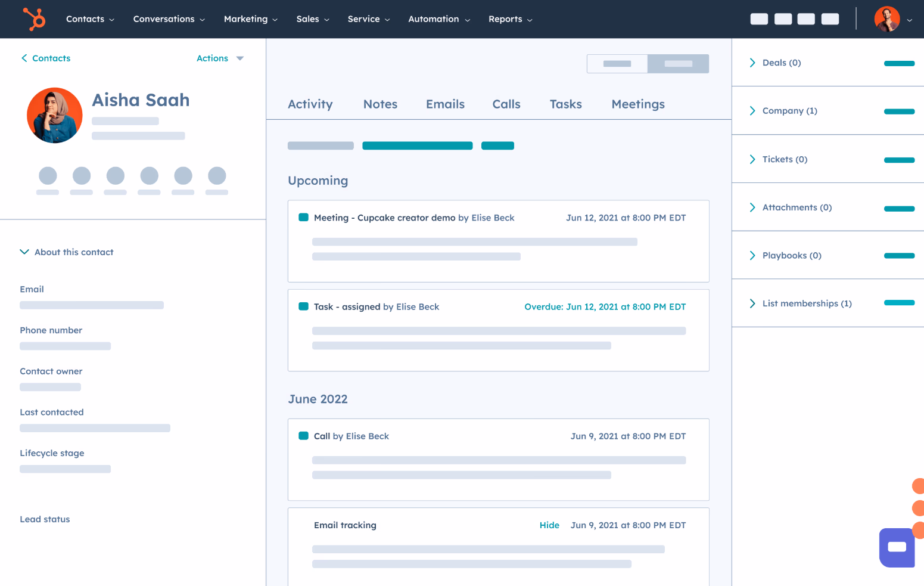Hide the Email tracking entry
Viewport: 924px width, 586px height.
coord(549,525)
